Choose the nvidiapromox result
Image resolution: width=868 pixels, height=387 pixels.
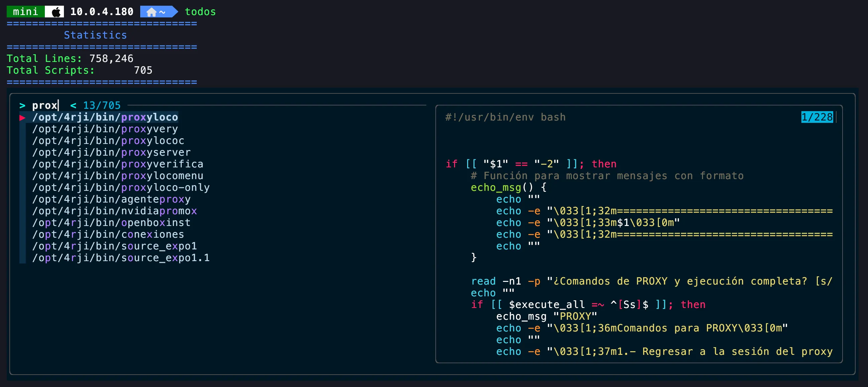114,211
